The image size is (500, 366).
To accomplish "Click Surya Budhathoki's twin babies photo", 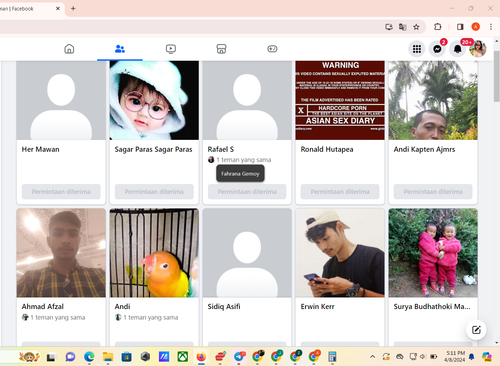I will tap(433, 253).
